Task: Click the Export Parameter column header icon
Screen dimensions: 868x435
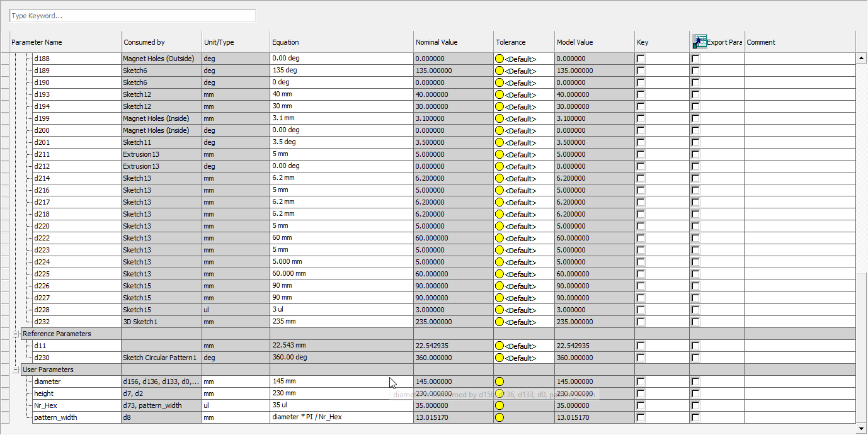Action: tap(699, 42)
